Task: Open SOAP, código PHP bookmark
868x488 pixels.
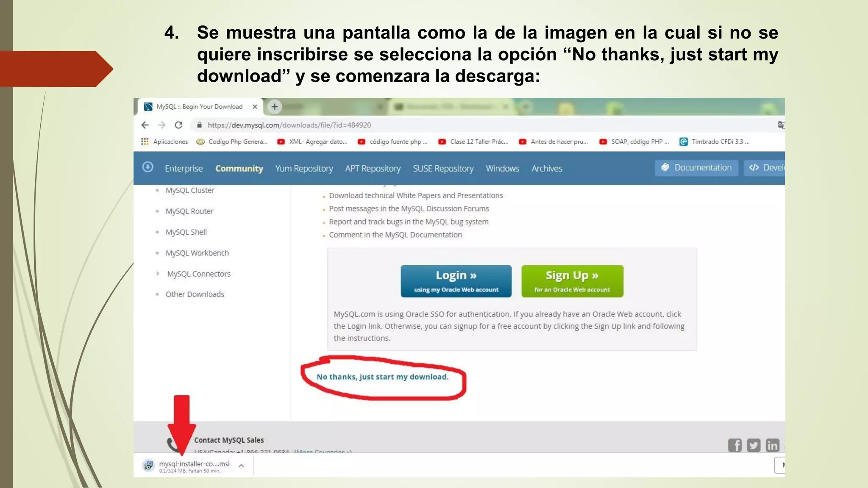Action: [634, 141]
